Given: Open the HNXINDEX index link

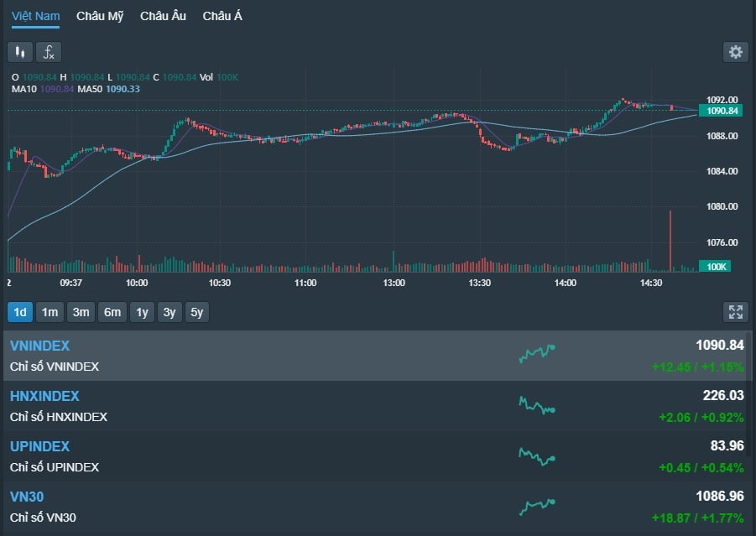Looking at the screenshot, I should [x=44, y=396].
